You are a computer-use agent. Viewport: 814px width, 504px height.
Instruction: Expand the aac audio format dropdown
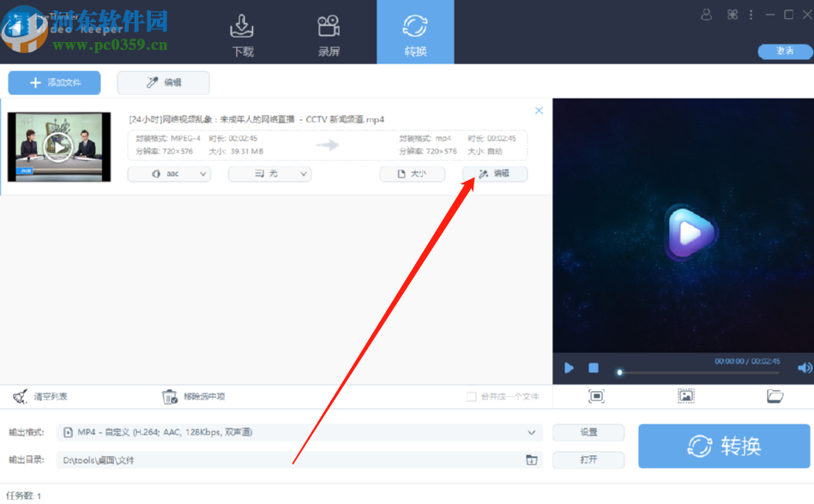(x=169, y=173)
